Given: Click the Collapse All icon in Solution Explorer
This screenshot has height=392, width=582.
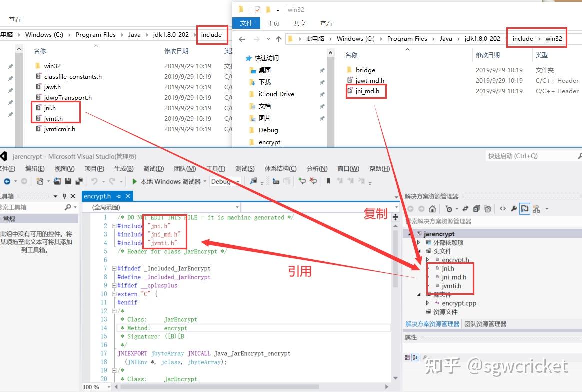Looking at the screenshot, I should click(x=477, y=209).
